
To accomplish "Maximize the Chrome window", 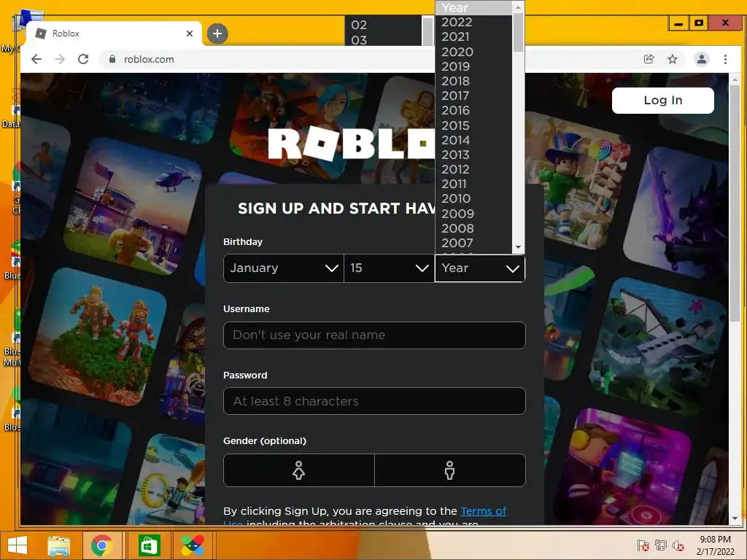I will click(x=699, y=23).
